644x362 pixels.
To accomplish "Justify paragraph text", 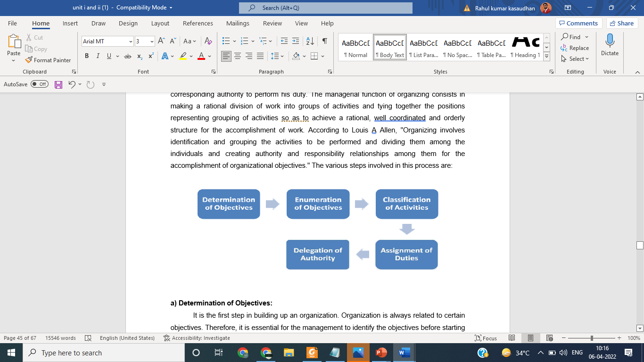I will pyautogui.click(x=260, y=56).
